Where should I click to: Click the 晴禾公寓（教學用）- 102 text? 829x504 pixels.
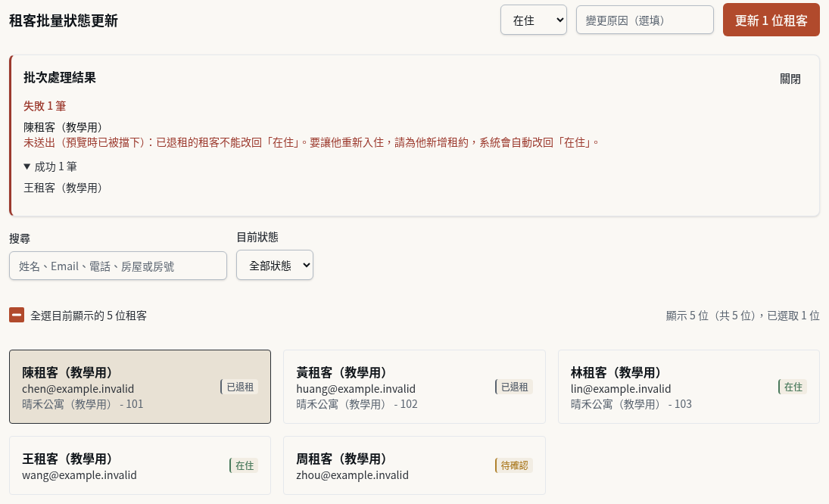click(357, 404)
